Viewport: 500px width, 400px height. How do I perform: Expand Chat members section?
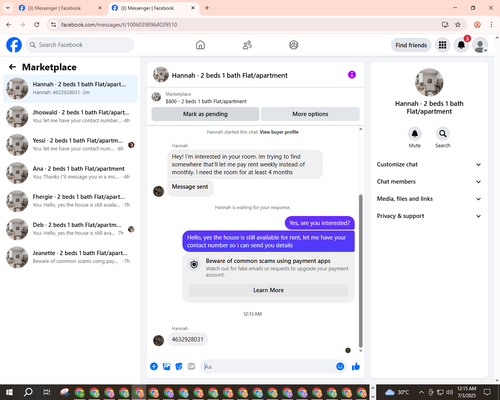429,182
